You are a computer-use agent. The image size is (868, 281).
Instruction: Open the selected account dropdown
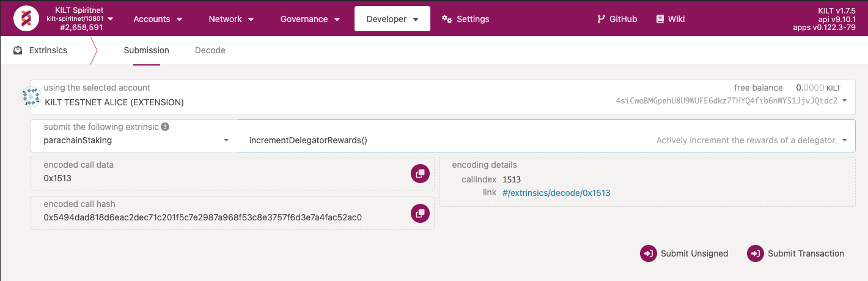click(443, 97)
